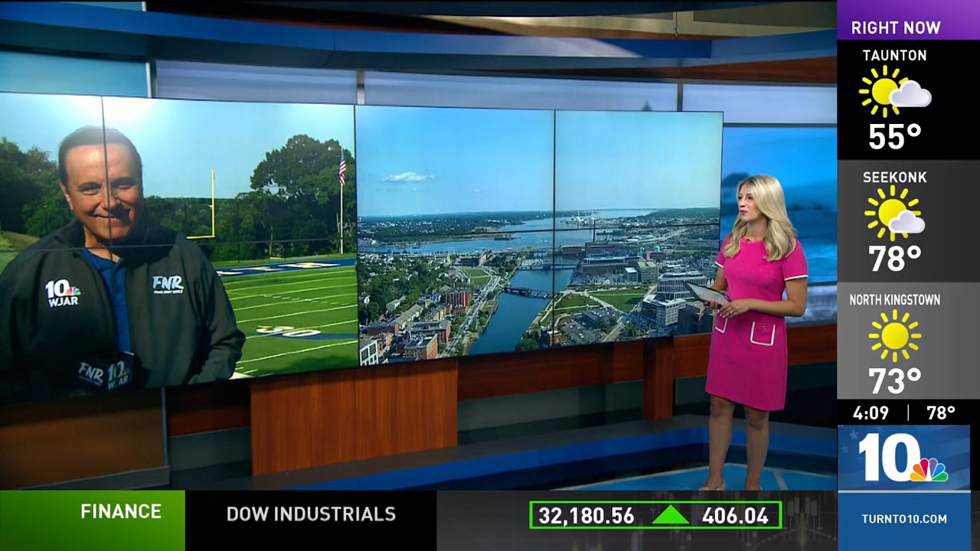
Task: Open the TURNTO10.COM link
Action: click(904, 519)
